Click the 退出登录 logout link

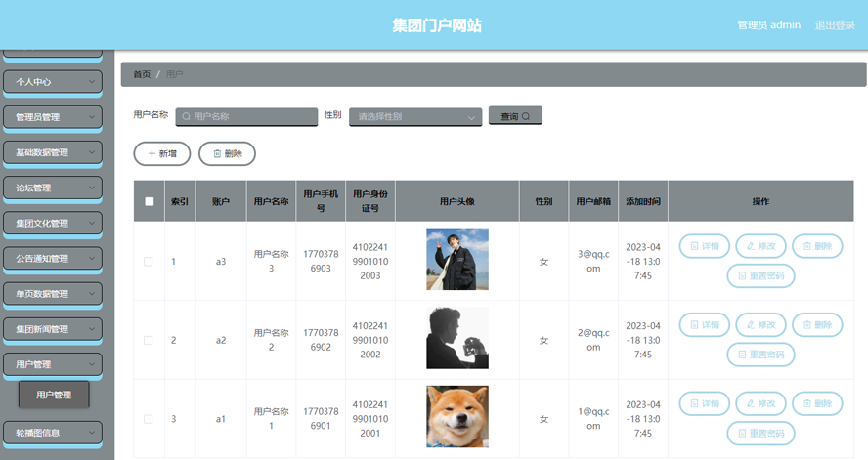pos(835,25)
